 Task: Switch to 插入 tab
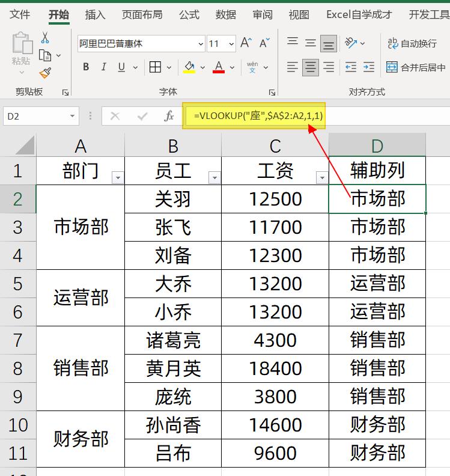95,14
